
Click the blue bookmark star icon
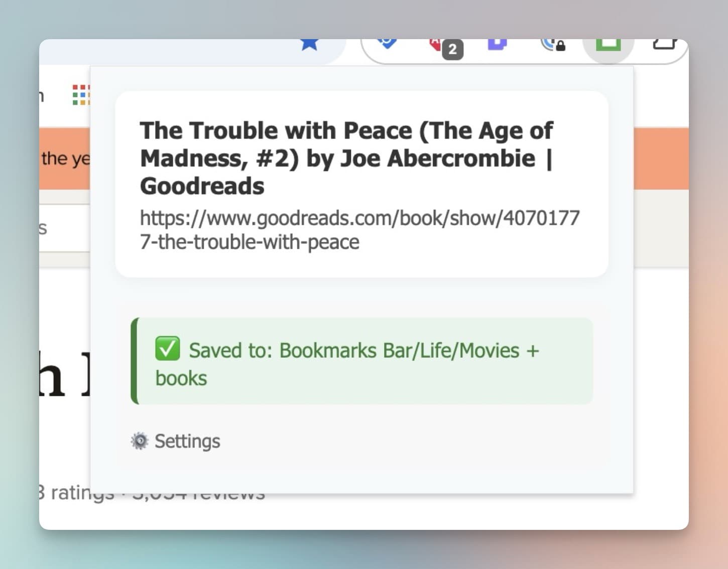coord(309,44)
